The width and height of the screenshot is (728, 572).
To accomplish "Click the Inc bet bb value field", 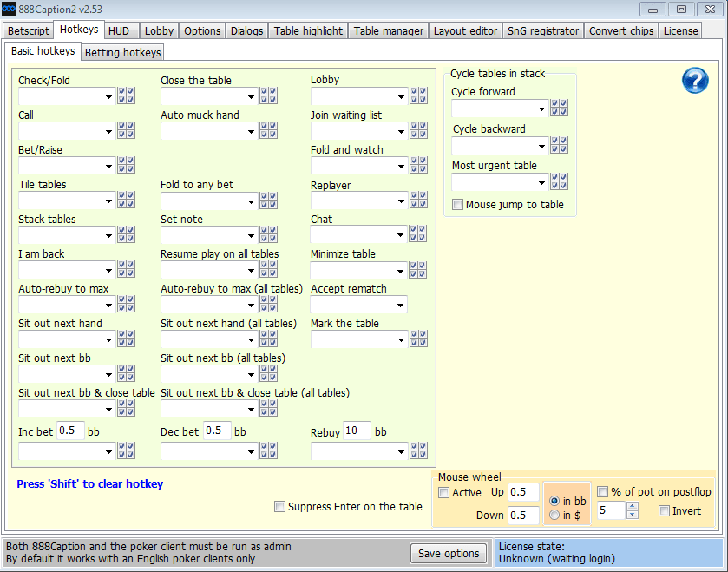I will pyautogui.click(x=70, y=431).
